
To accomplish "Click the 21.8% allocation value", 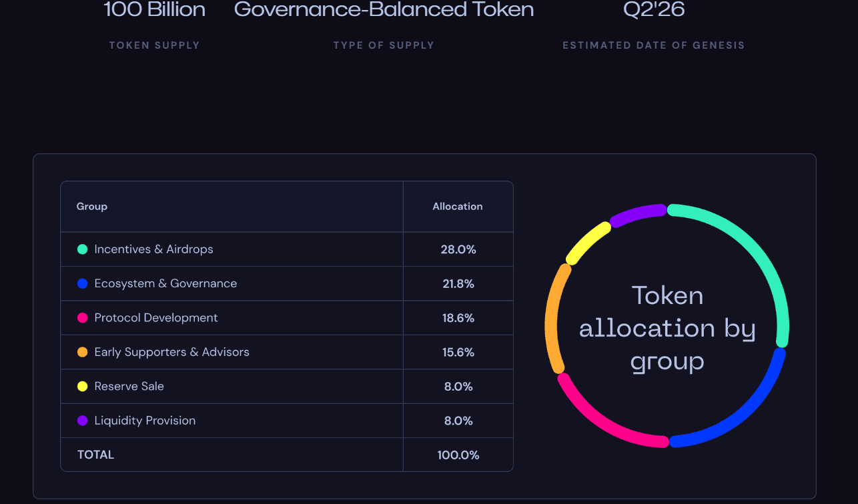I will [458, 284].
